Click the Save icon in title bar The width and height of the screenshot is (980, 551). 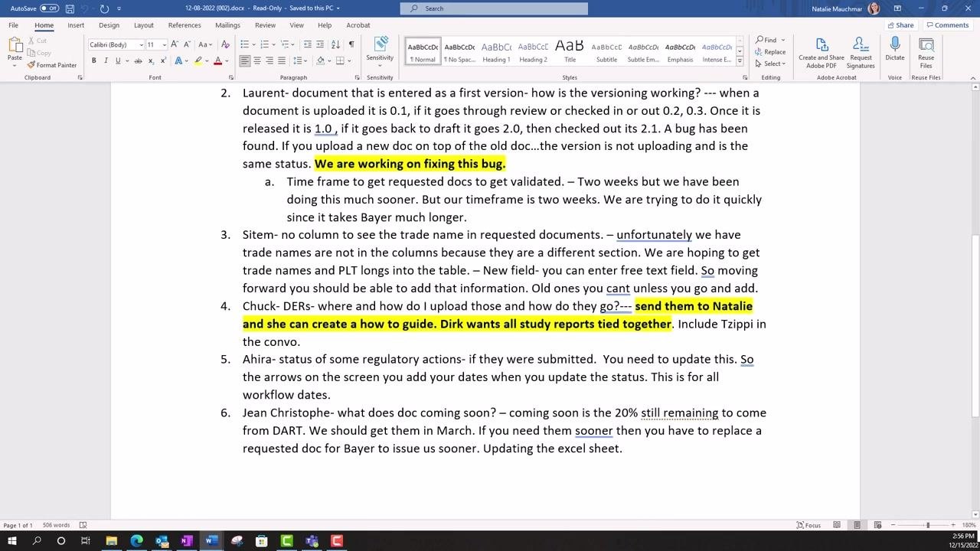pos(70,8)
